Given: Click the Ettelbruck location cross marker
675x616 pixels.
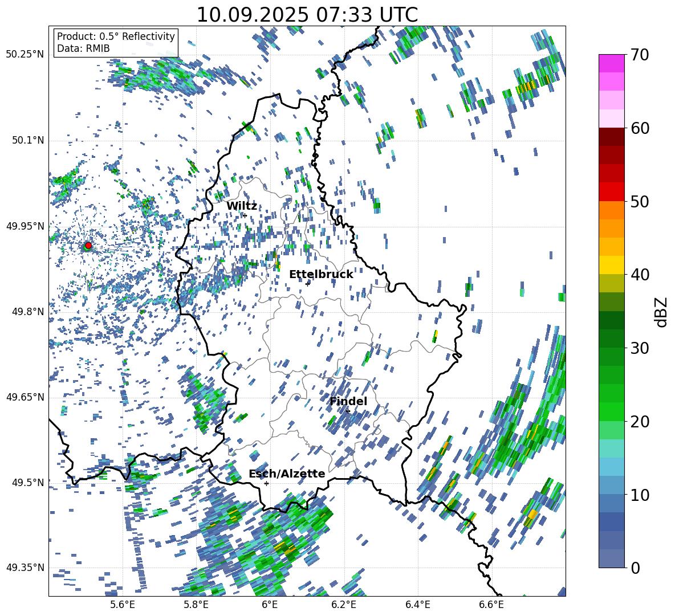Looking at the screenshot, I should pyautogui.click(x=307, y=283).
